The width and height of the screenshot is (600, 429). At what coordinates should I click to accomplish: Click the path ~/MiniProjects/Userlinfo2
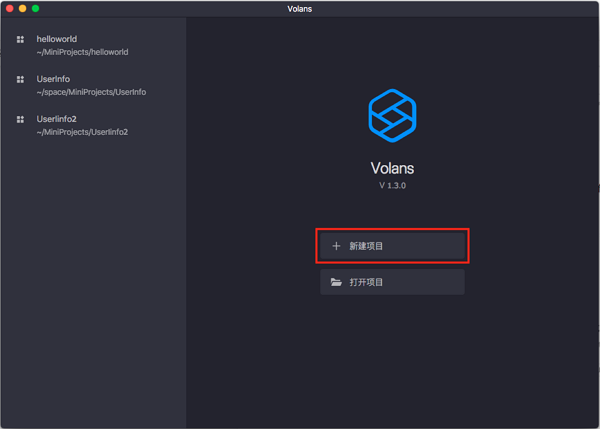pyautogui.click(x=82, y=132)
